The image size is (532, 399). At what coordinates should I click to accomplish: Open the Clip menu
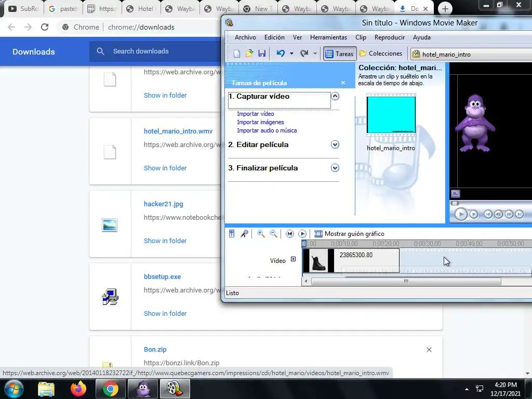tap(361, 37)
